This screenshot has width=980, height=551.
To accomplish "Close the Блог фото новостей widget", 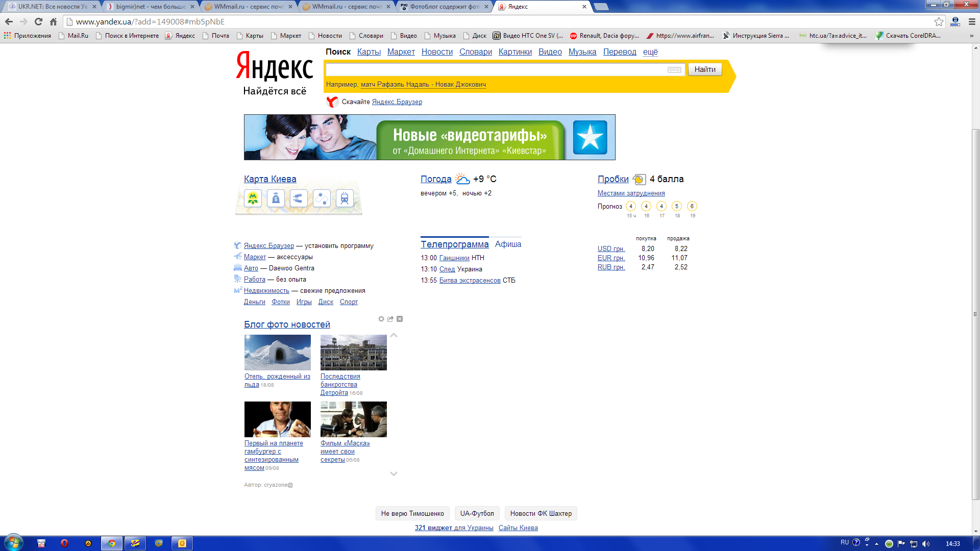I will [x=400, y=319].
